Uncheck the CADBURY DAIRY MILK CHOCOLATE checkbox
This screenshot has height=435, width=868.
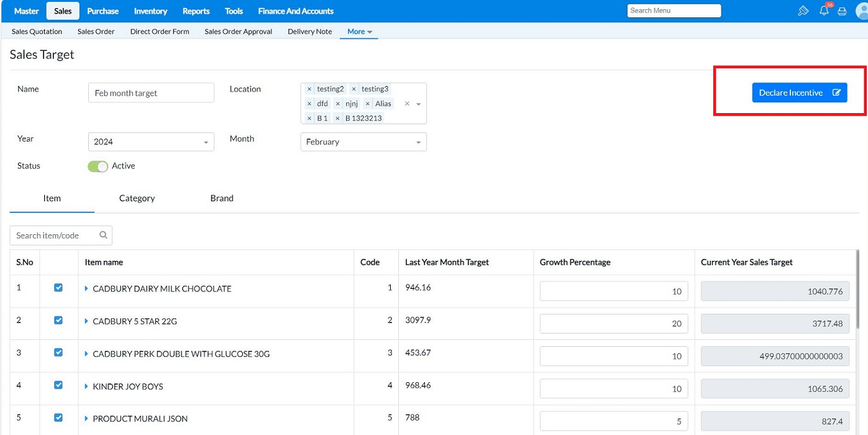click(x=58, y=288)
